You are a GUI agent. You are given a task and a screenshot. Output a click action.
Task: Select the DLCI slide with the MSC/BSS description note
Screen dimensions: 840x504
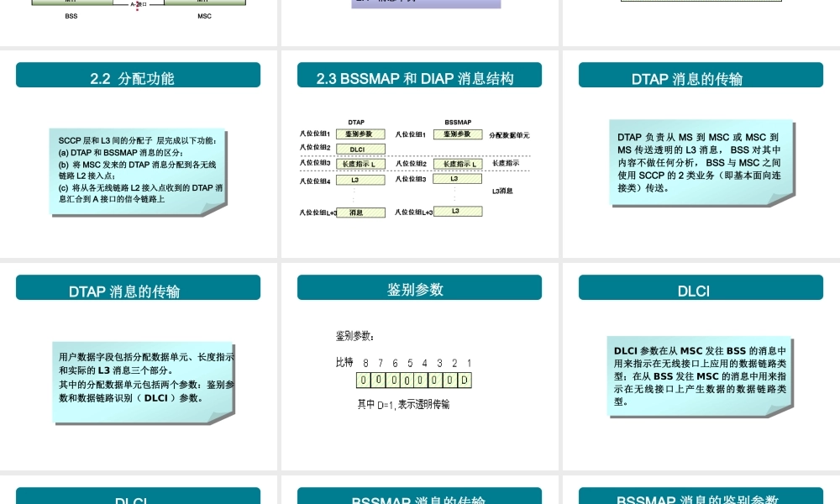pos(701,367)
